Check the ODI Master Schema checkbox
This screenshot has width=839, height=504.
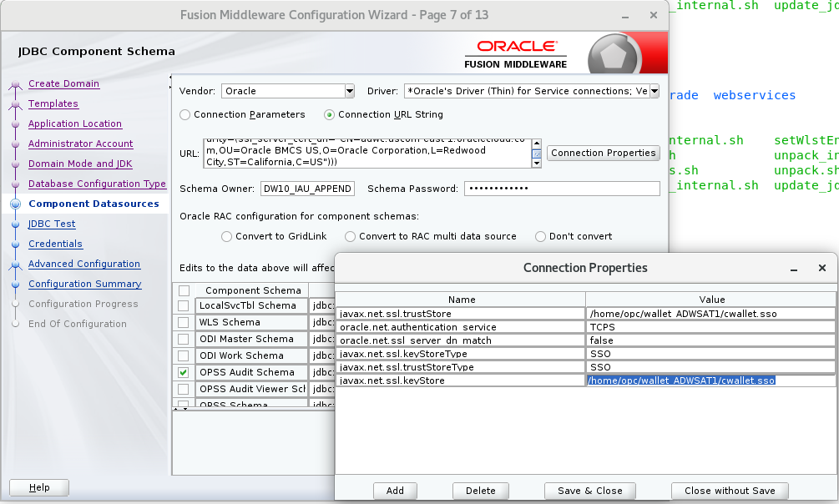click(x=184, y=339)
